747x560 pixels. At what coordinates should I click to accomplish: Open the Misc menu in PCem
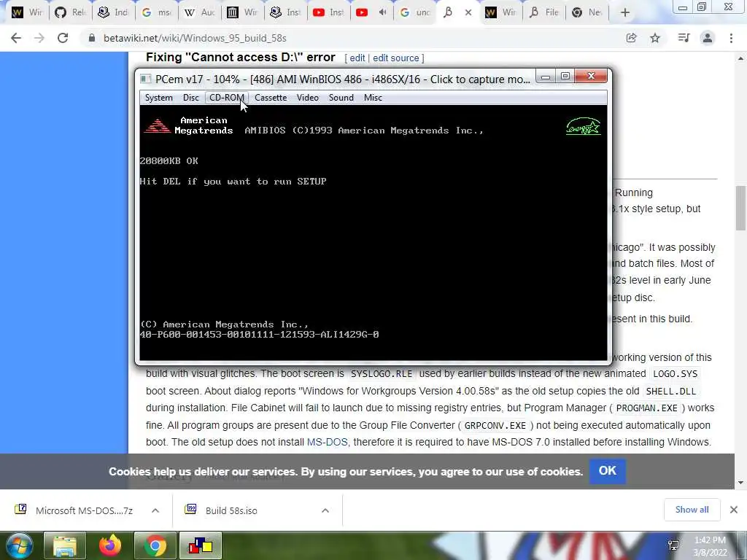[x=373, y=98]
